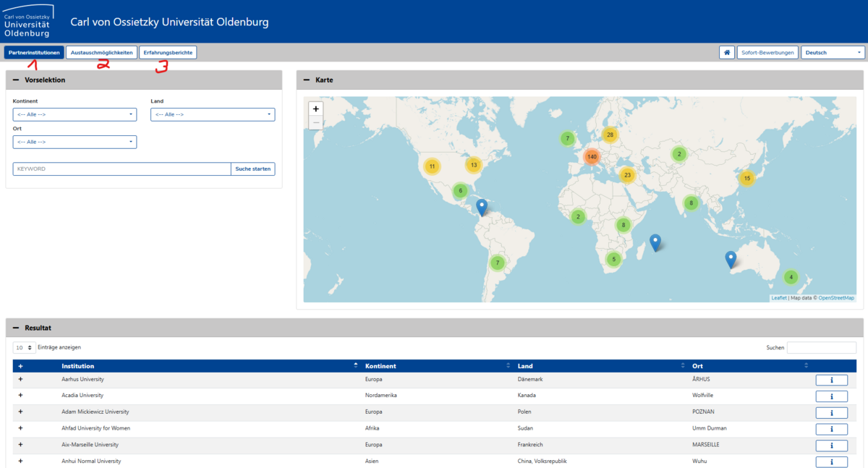Open the Sofort-Bewerbungen button
The width and height of the screenshot is (868, 468).
click(768, 53)
